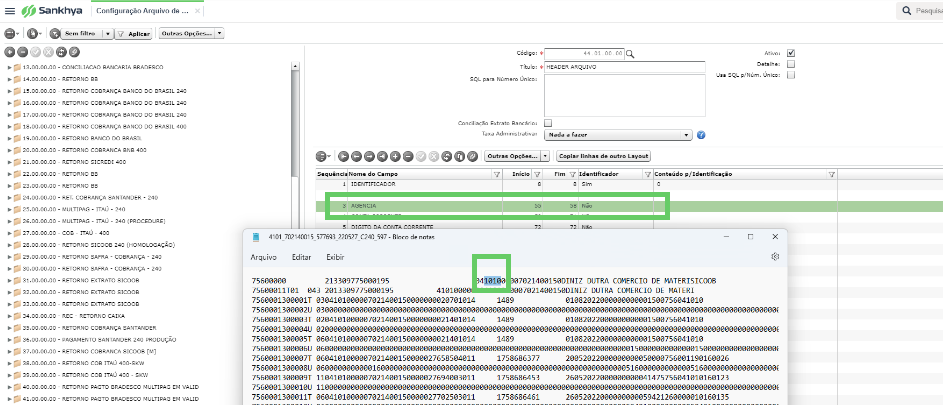
Task: Click the Código input field
Action: pos(585,54)
